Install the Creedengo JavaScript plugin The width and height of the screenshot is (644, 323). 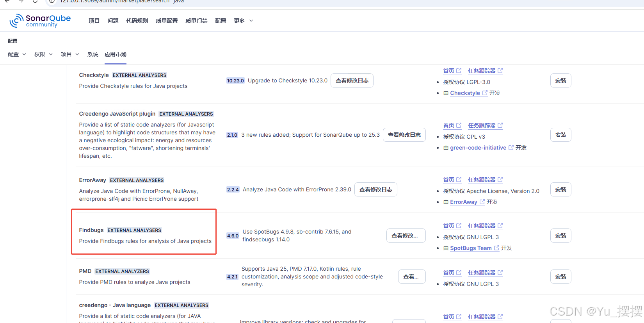tap(561, 135)
